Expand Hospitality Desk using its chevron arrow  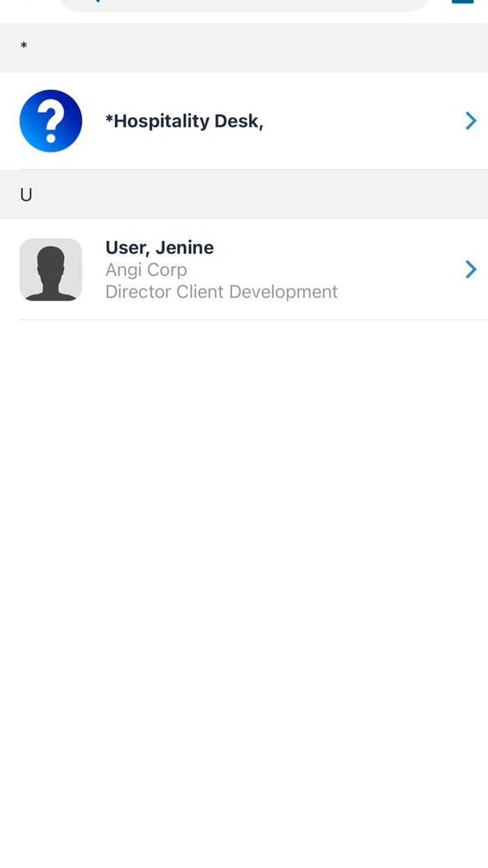point(471,121)
